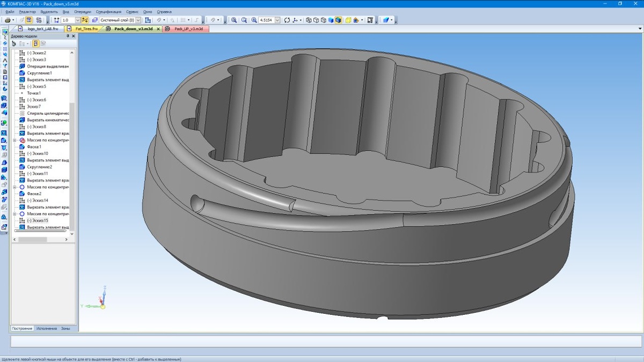Select the wireframe display mode icon
This screenshot has width=644, height=362.
pyautogui.click(x=309, y=20)
